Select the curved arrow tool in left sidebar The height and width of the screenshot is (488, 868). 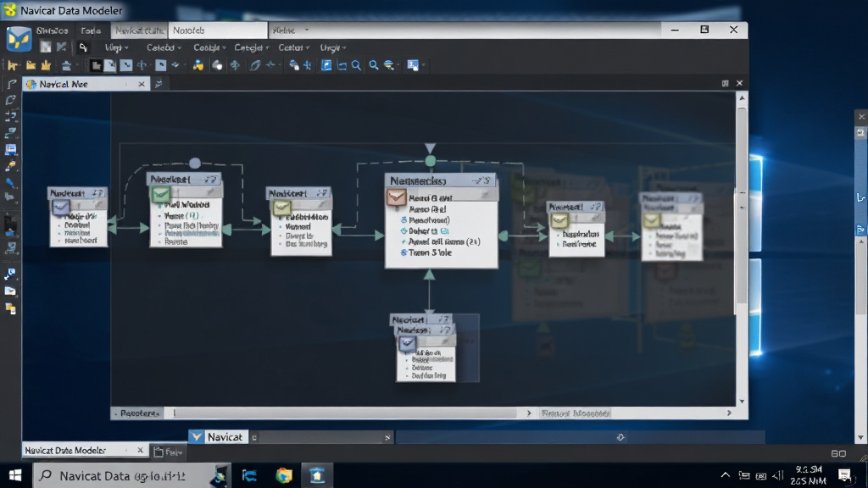[x=10, y=100]
